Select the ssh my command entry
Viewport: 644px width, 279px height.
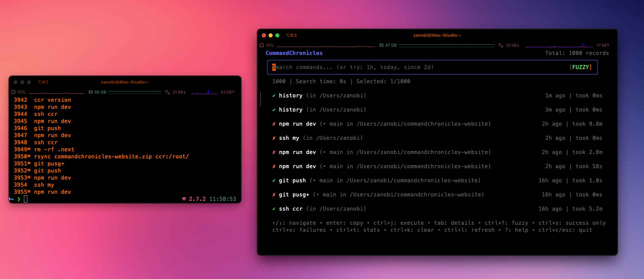click(x=437, y=138)
